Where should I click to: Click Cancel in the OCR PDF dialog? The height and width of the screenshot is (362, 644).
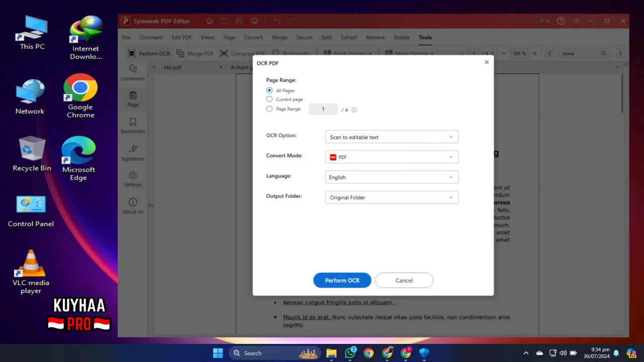404,281
